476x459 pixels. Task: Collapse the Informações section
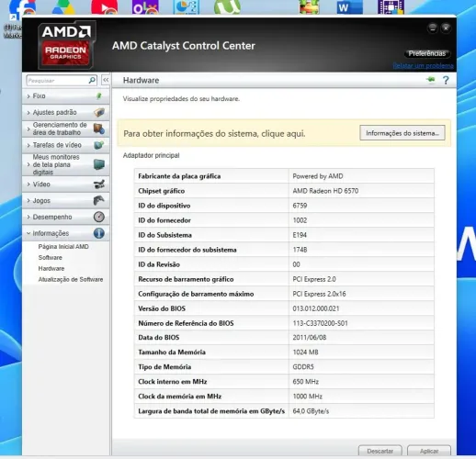point(65,233)
